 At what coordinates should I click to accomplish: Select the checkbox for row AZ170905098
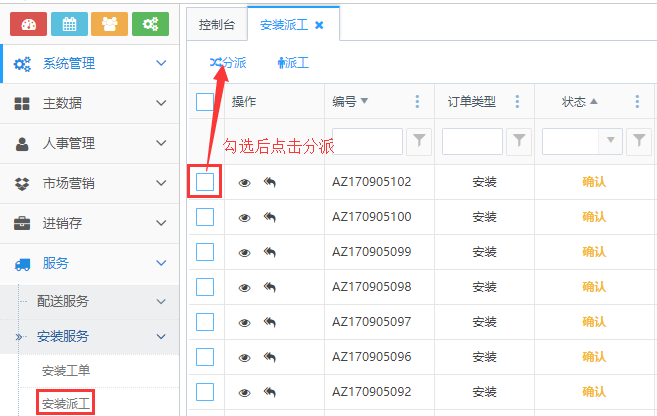click(x=205, y=287)
